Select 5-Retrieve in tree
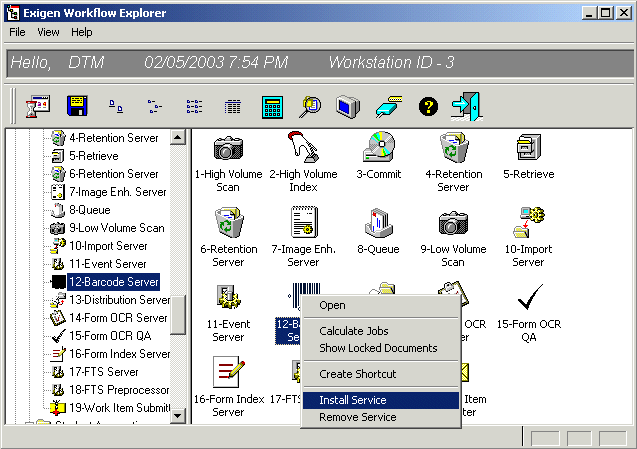 click(x=93, y=156)
